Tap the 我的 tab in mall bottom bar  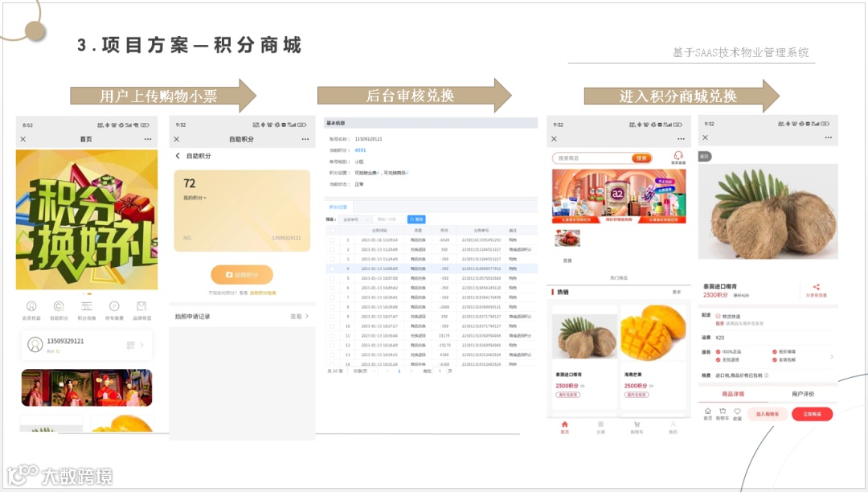[674, 427]
